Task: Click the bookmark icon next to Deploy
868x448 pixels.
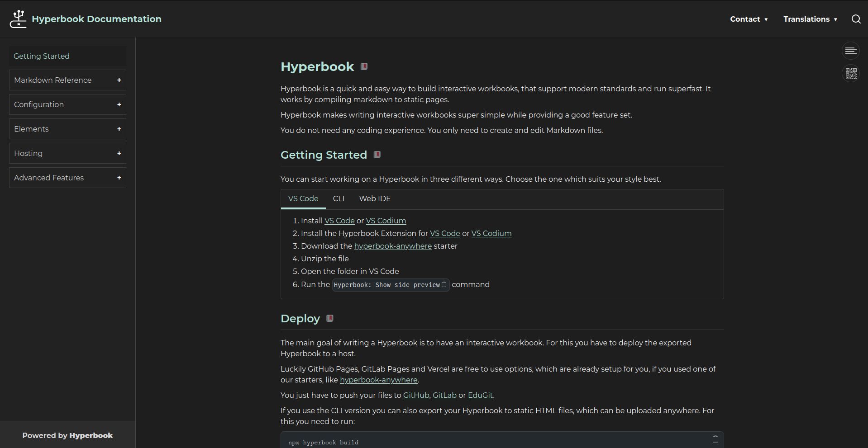Action: 329,318
